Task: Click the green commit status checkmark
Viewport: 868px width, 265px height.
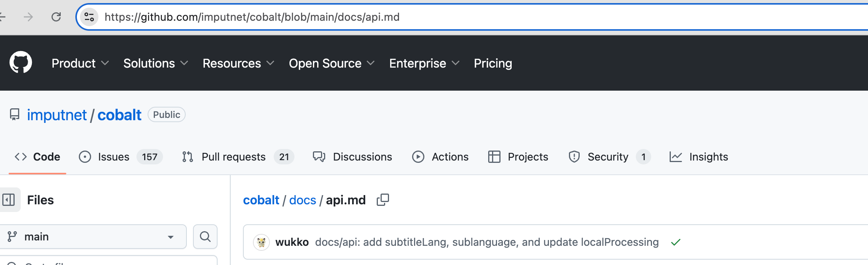Action: click(x=675, y=242)
